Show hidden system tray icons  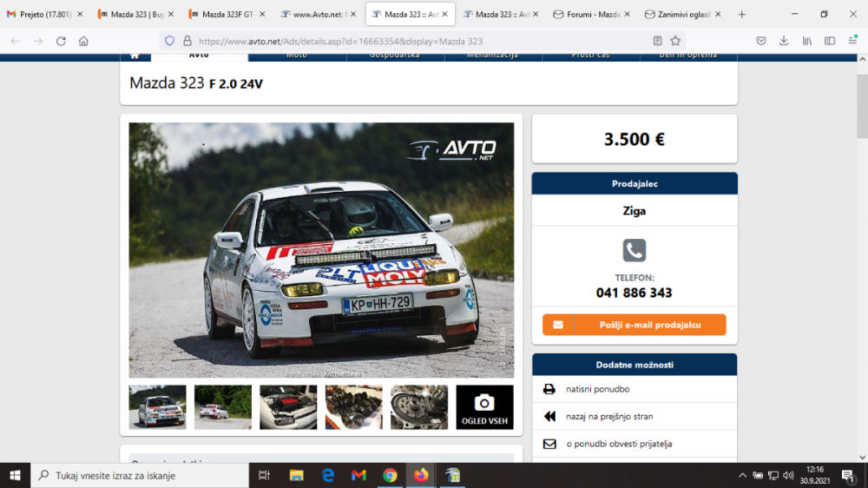[x=742, y=475]
